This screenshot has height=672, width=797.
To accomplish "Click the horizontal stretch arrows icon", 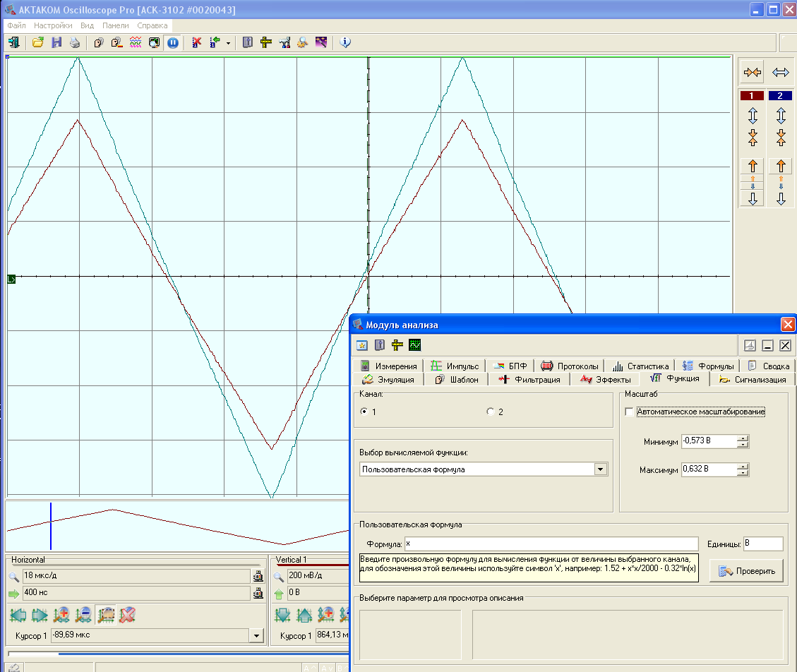I will (x=780, y=72).
